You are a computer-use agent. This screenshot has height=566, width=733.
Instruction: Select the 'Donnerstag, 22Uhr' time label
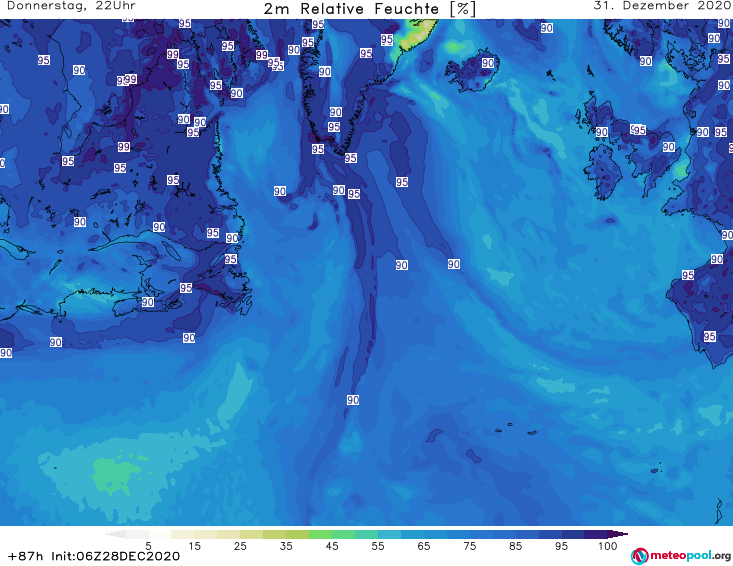tap(71, 6)
